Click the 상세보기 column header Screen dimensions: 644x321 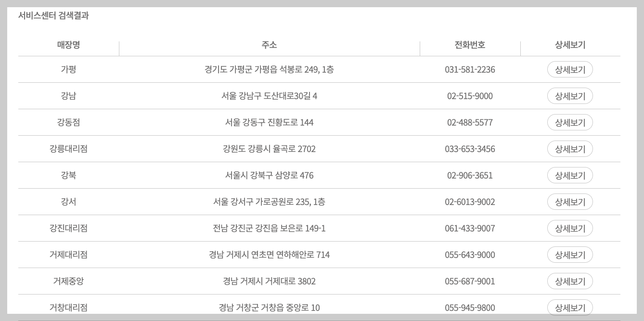pos(570,45)
